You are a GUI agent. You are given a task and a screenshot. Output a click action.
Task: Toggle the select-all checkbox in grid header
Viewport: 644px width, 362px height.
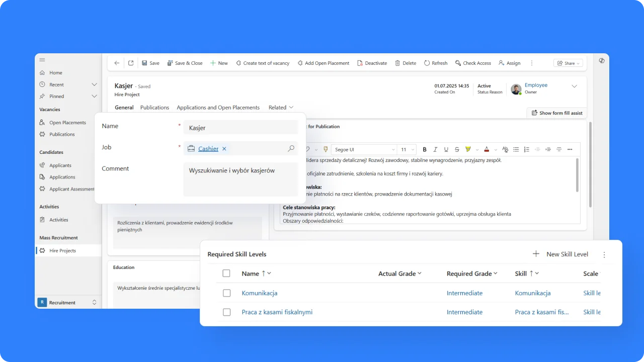click(x=226, y=274)
